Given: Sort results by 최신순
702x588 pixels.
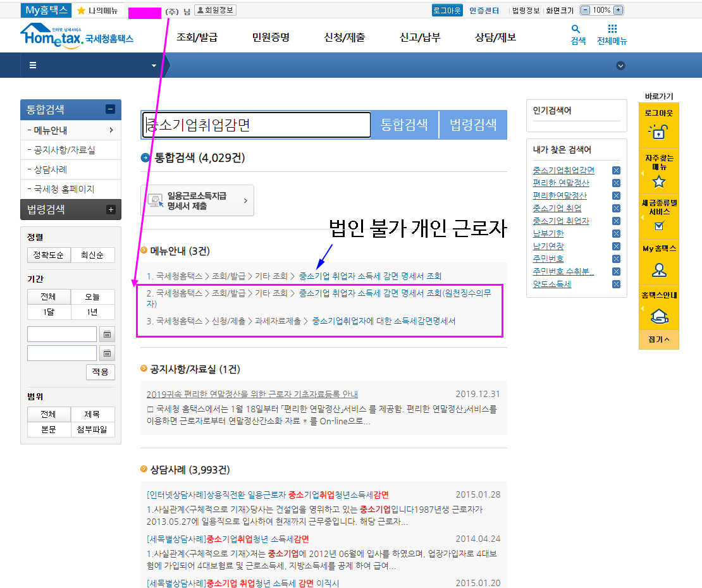Looking at the screenshot, I should point(92,255).
